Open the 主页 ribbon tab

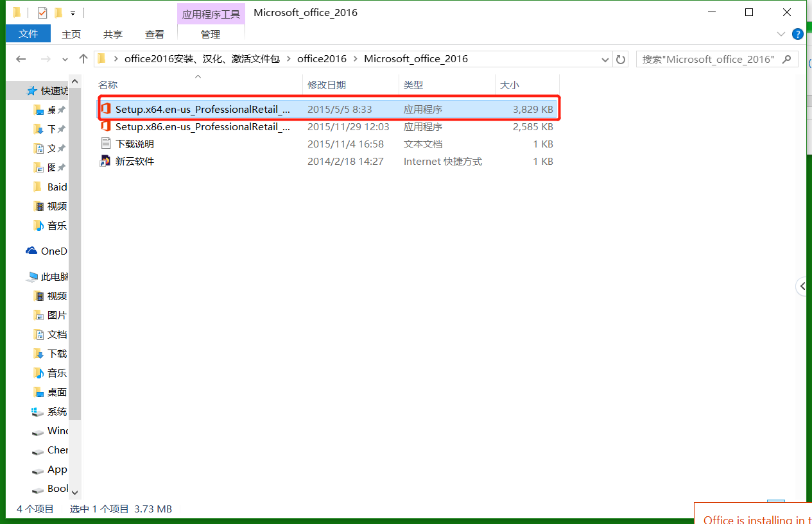(71, 34)
